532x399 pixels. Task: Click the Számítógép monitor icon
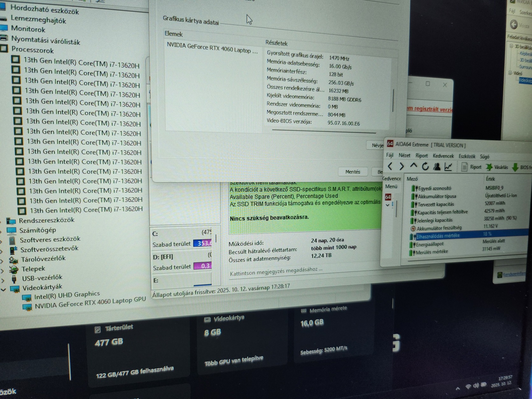11,230
